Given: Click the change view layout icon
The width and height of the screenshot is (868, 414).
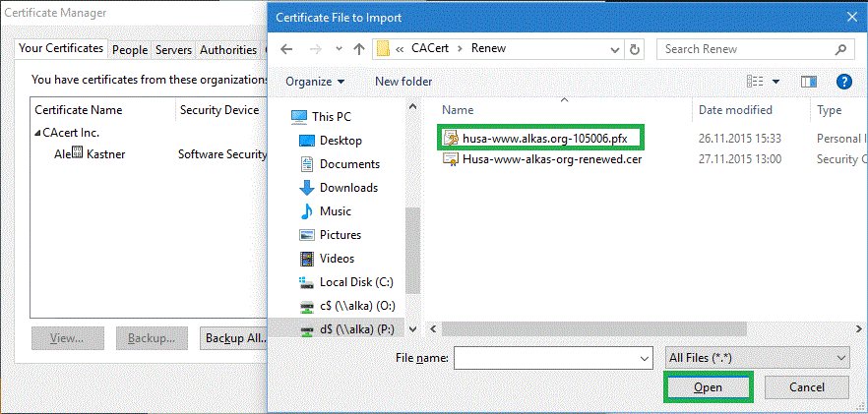Looking at the screenshot, I should (x=756, y=82).
